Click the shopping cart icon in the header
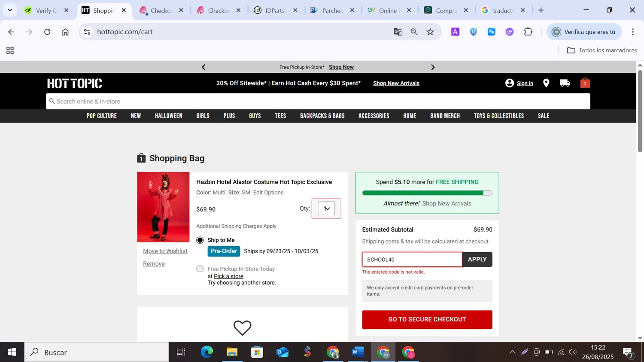Image resolution: width=644 pixels, height=362 pixels. [x=585, y=83]
